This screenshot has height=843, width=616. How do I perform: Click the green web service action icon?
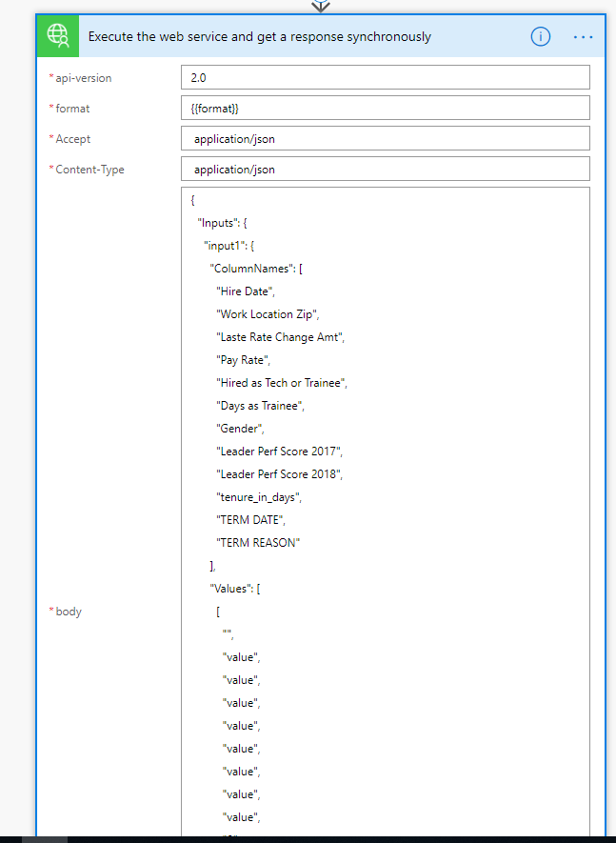click(x=58, y=36)
